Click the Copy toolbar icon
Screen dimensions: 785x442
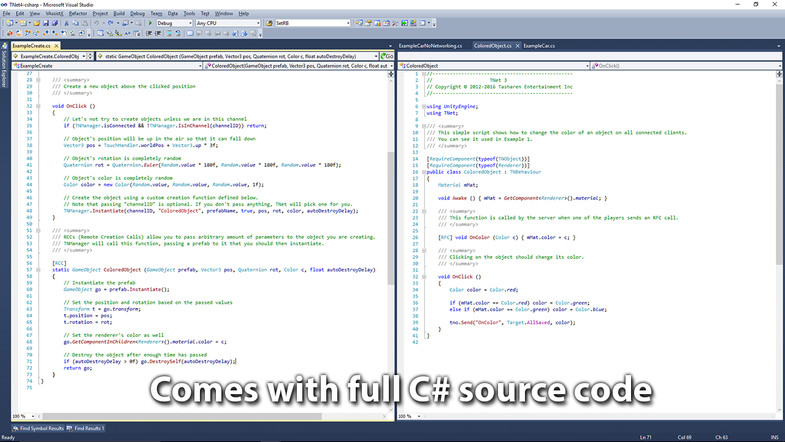click(x=76, y=23)
